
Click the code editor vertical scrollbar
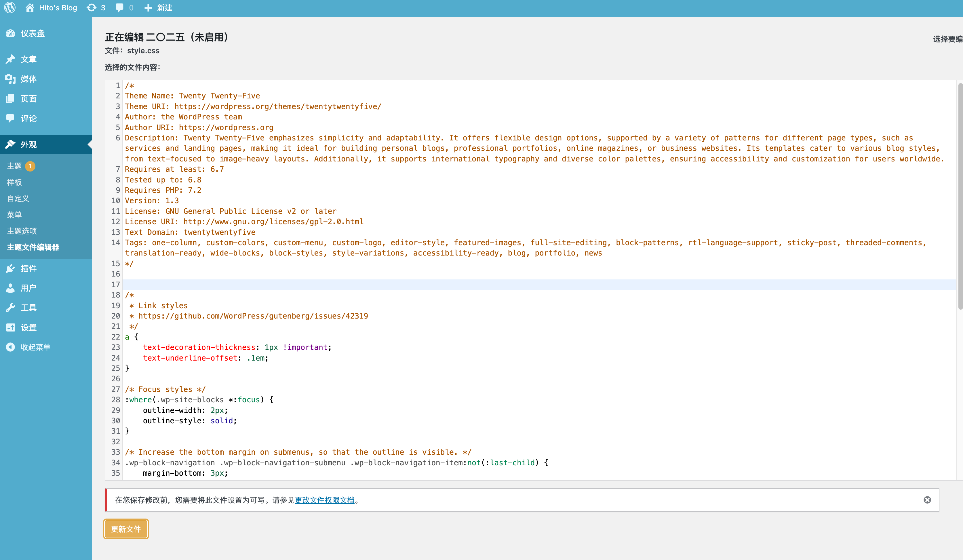click(960, 197)
